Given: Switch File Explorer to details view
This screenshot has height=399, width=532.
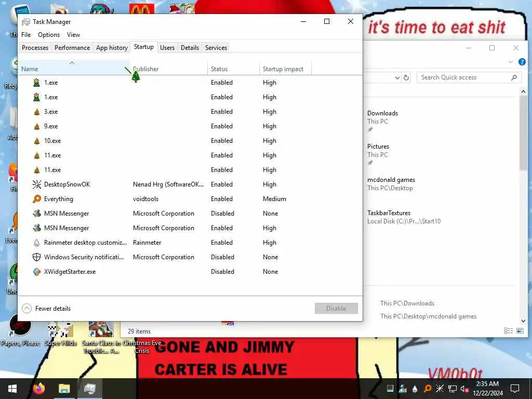Looking at the screenshot, I should [x=508, y=330].
